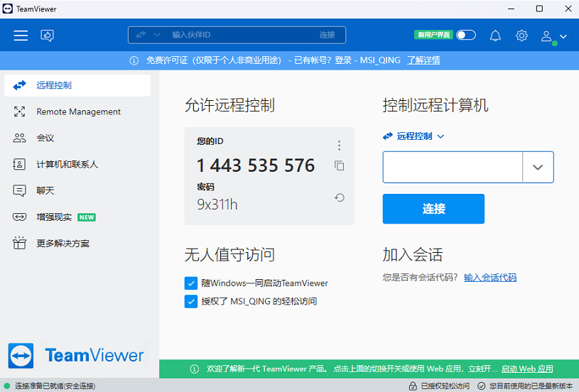Click info icon in green banner
579x392 pixels.
tap(195, 369)
